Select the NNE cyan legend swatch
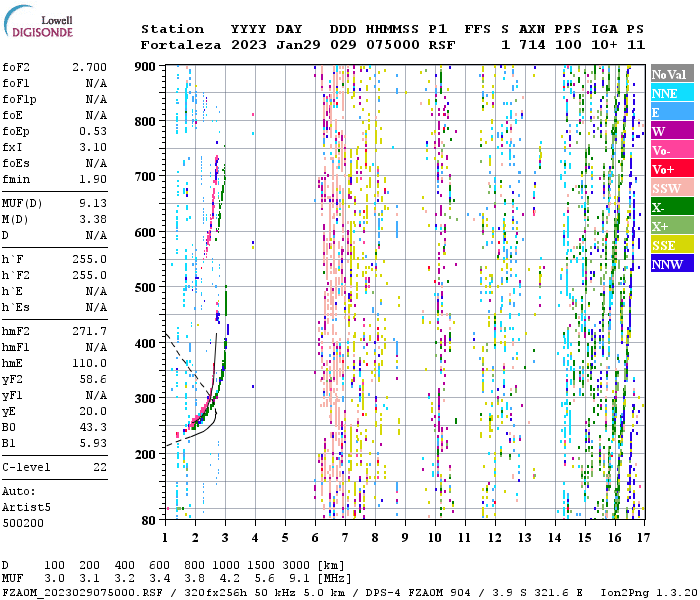This screenshot has width=700, height=600. coord(672,93)
